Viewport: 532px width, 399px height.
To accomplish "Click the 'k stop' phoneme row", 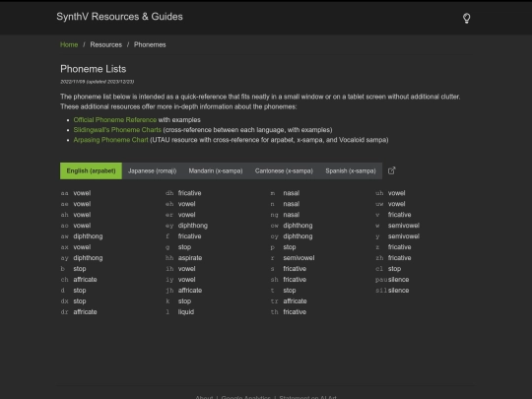I will [x=178, y=301].
